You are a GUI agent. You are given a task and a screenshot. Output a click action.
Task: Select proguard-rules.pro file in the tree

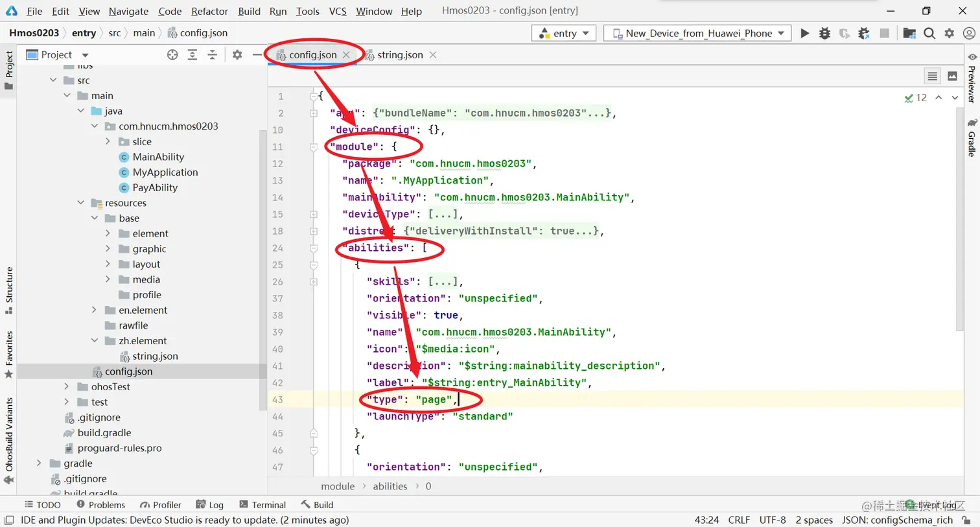click(119, 448)
